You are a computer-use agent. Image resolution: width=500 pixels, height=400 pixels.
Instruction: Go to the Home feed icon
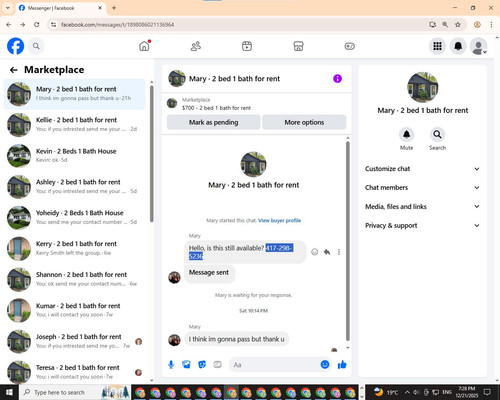click(x=144, y=46)
